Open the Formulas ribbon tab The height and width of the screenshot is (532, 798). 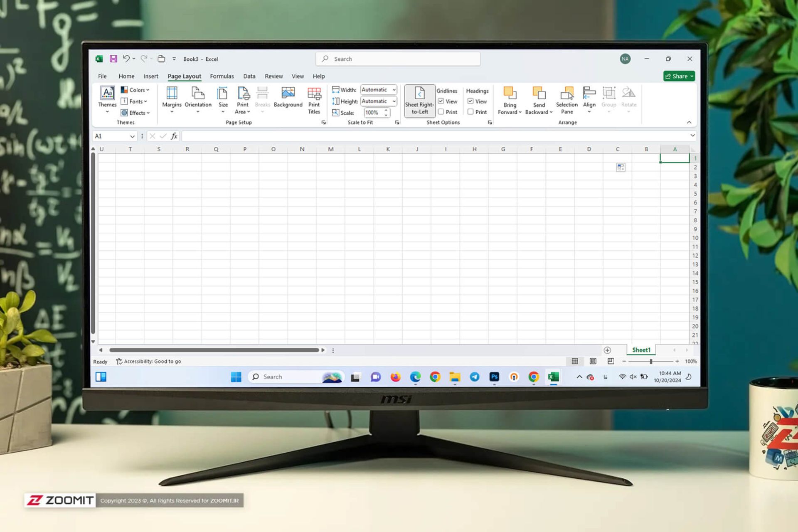[x=222, y=76]
